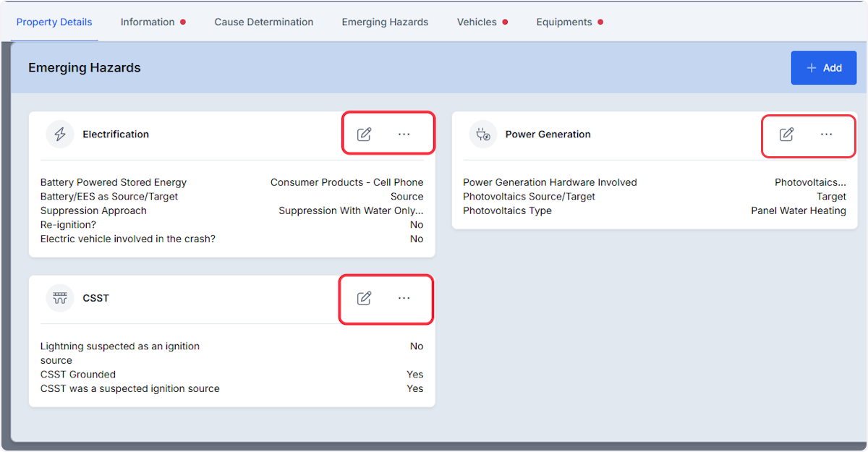Click the CSST Grounded label
The image size is (868, 452).
(78, 375)
